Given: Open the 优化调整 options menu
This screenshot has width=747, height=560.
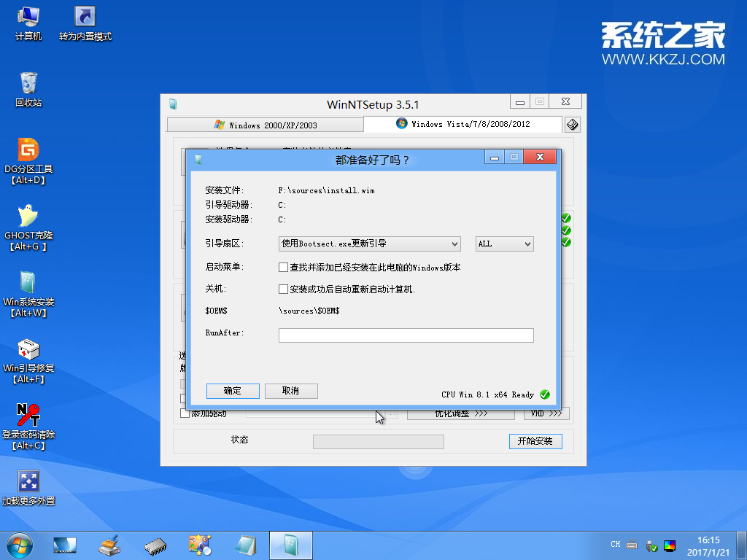Looking at the screenshot, I should (461, 413).
